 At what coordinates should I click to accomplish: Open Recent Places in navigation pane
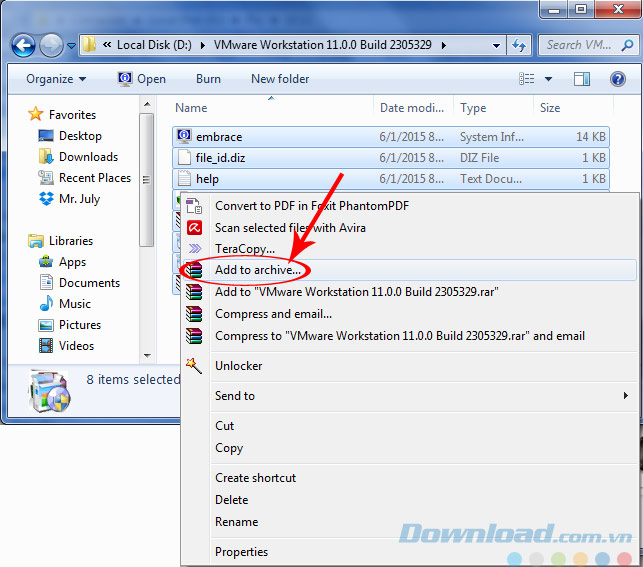(84, 178)
